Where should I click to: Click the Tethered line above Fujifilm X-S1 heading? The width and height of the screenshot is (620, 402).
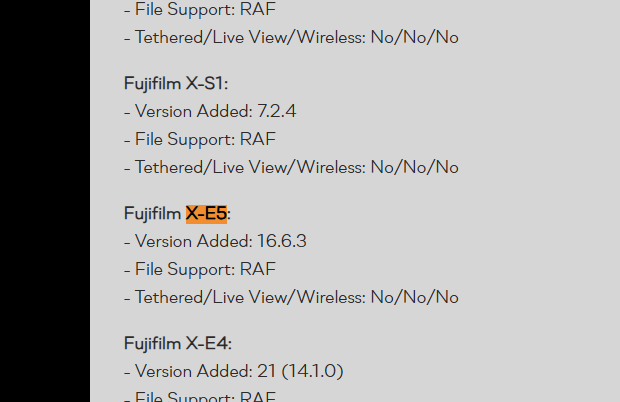pyautogui.click(x=290, y=37)
